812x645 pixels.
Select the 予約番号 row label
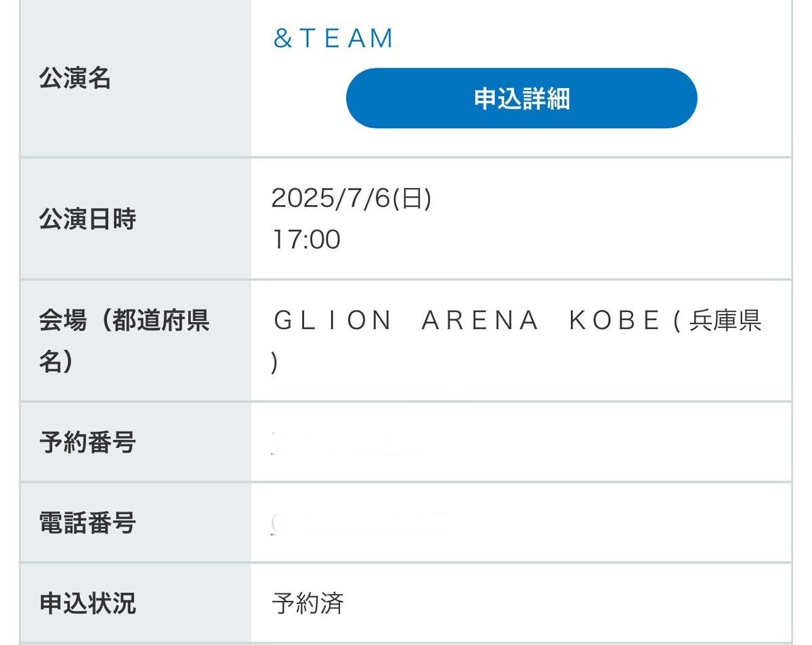(x=87, y=442)
